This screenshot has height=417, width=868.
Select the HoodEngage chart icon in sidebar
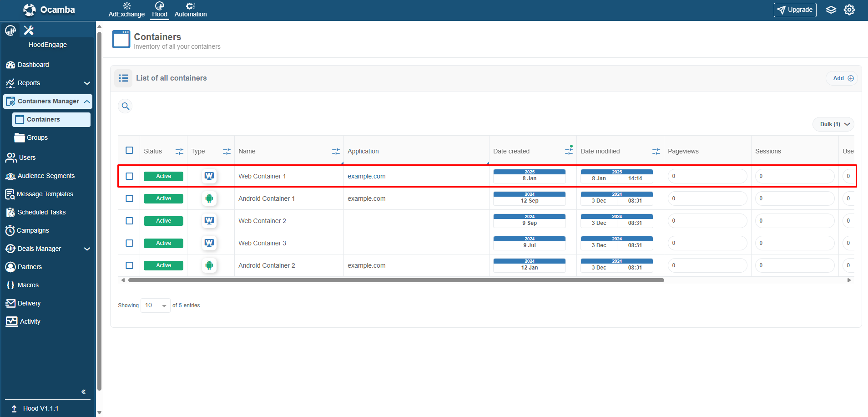click(x=10, y=31)
